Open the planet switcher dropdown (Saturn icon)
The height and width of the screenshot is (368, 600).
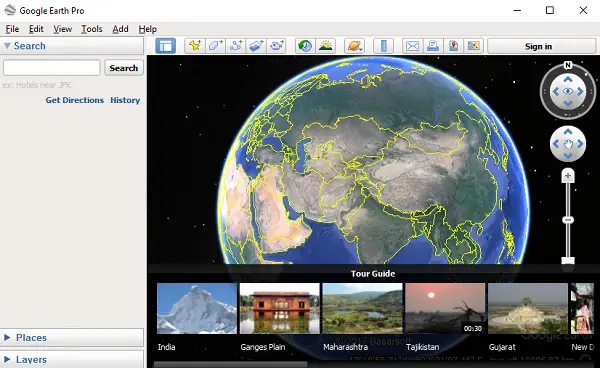[354, 46]
